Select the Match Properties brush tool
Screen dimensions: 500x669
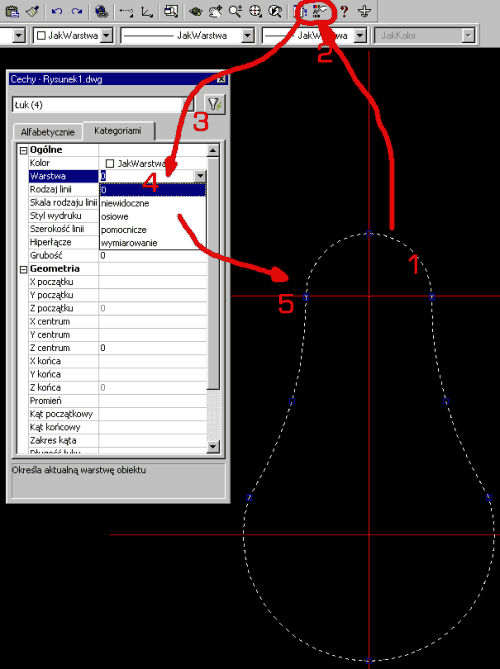pos(33,12)
